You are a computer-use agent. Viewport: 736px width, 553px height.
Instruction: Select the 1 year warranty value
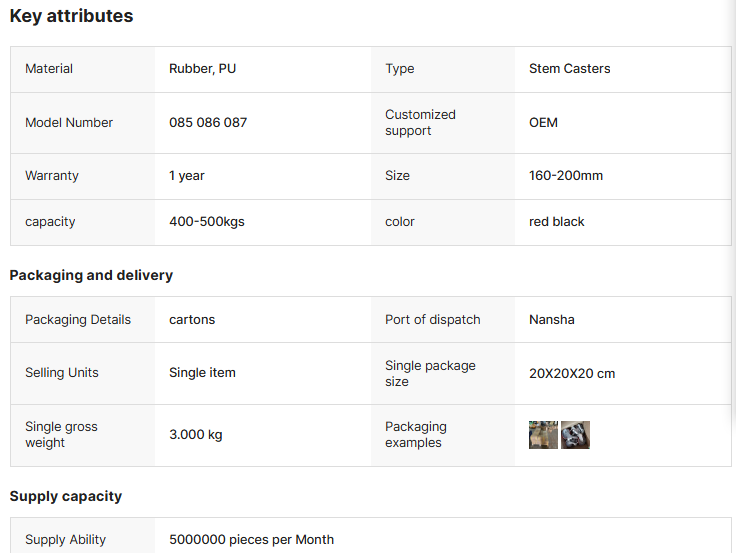pyautogui.click(x=187, y=176)
